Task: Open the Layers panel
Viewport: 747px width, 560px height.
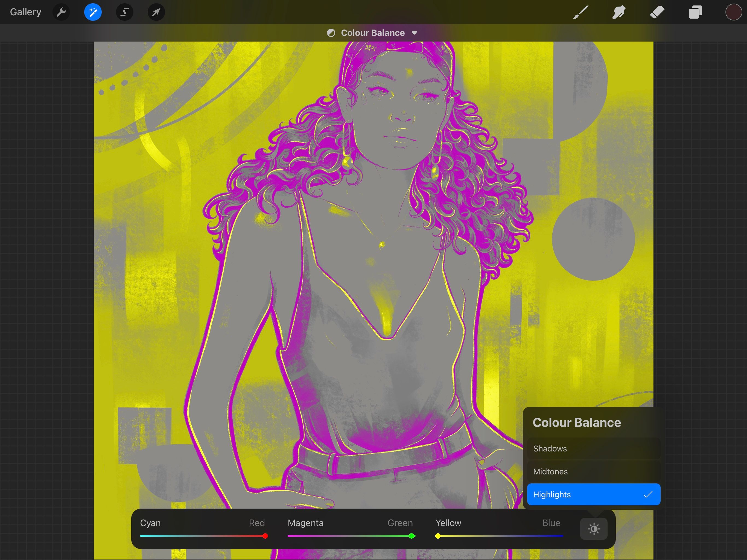Action: pos(695,12)
